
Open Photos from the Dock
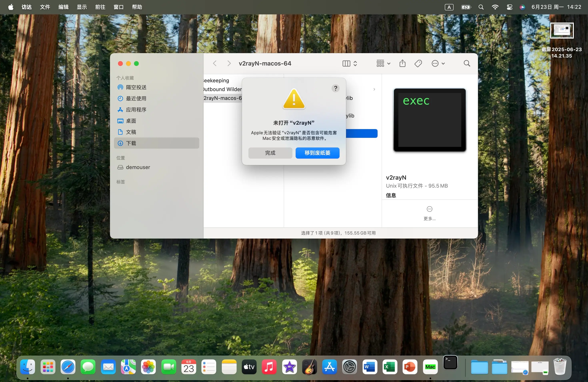(x=148, y=367)
